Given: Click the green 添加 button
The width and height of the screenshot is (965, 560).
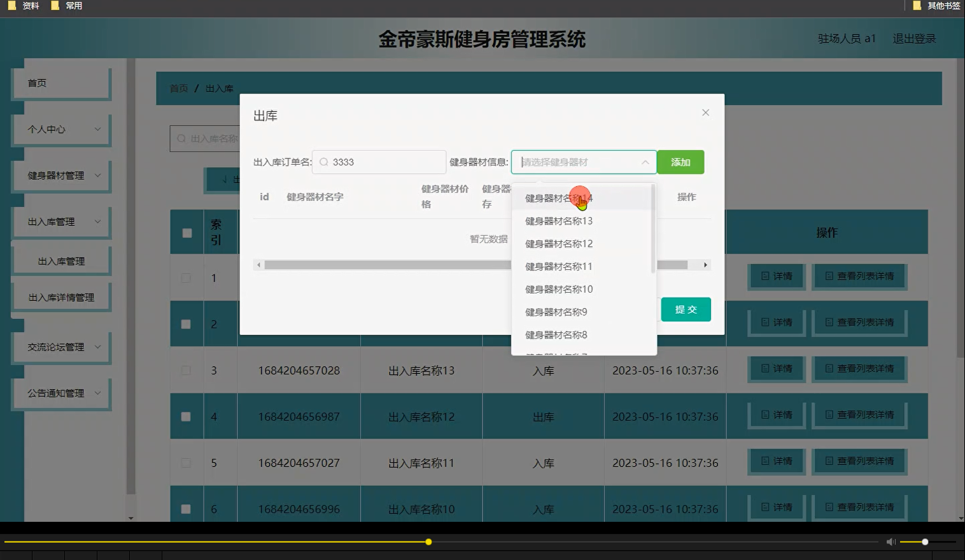Looking at the screenshot, I should (x=680, y=162).
